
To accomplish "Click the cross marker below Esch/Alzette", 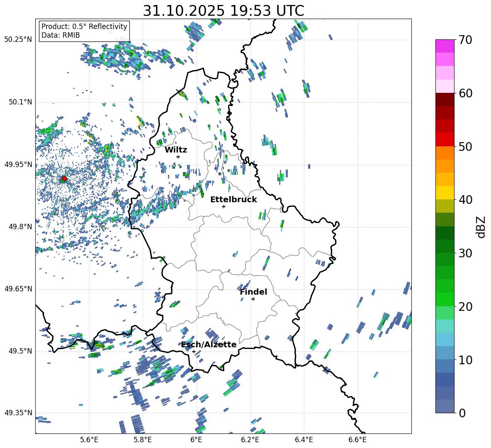I will [x=194, y=351].
